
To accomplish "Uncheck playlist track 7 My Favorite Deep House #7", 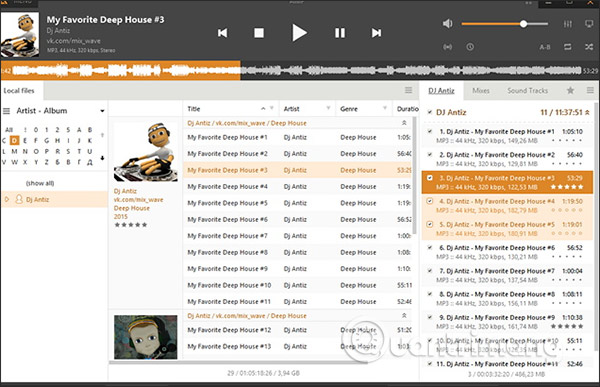I will point(430,271).
